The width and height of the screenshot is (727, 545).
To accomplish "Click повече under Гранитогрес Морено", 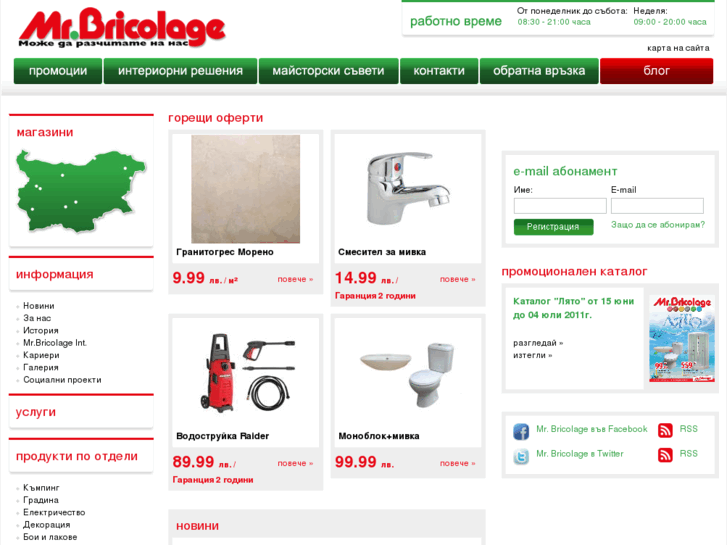I will (295, 279).
